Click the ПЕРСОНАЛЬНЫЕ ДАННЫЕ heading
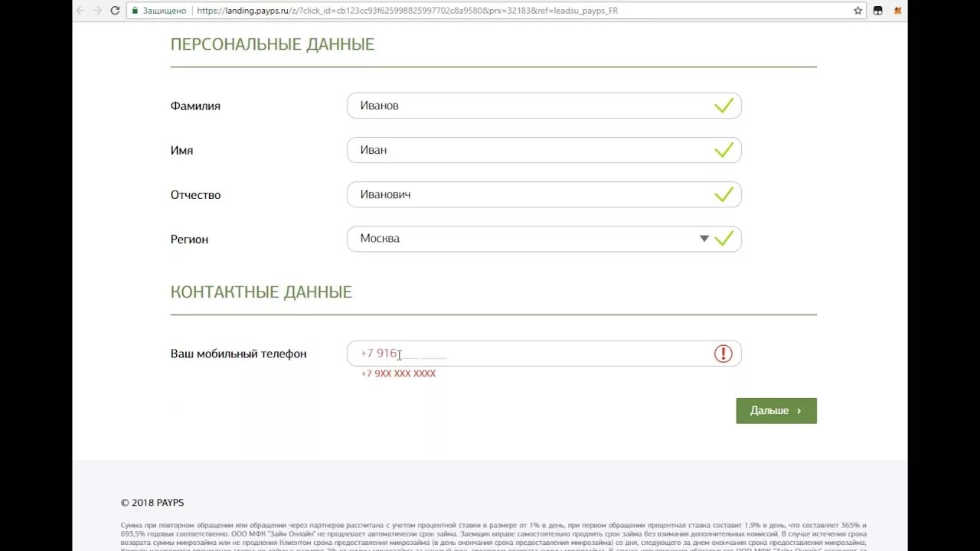Screen dimensions: 980x551 pyautogui.click(x=273, y=44)
